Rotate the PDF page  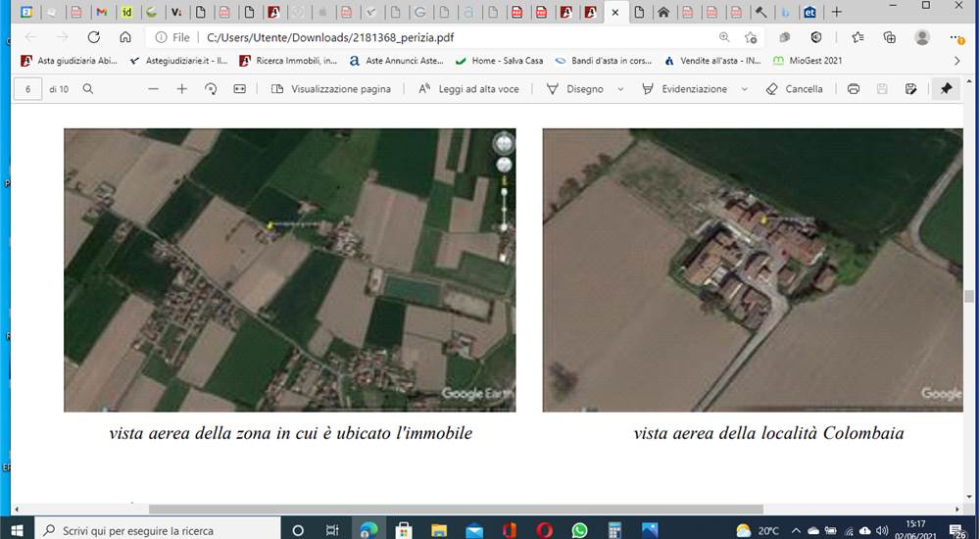pos(211,89)
